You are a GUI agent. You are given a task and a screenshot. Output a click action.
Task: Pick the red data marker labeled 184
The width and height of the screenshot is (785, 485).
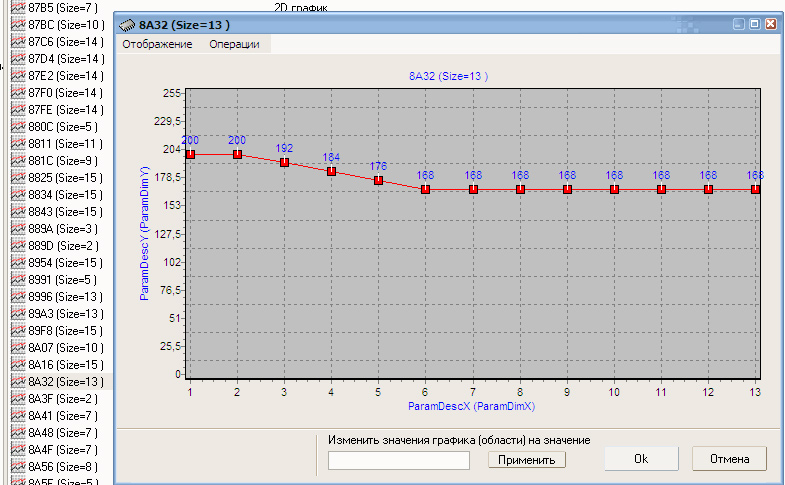click(331, 171)
